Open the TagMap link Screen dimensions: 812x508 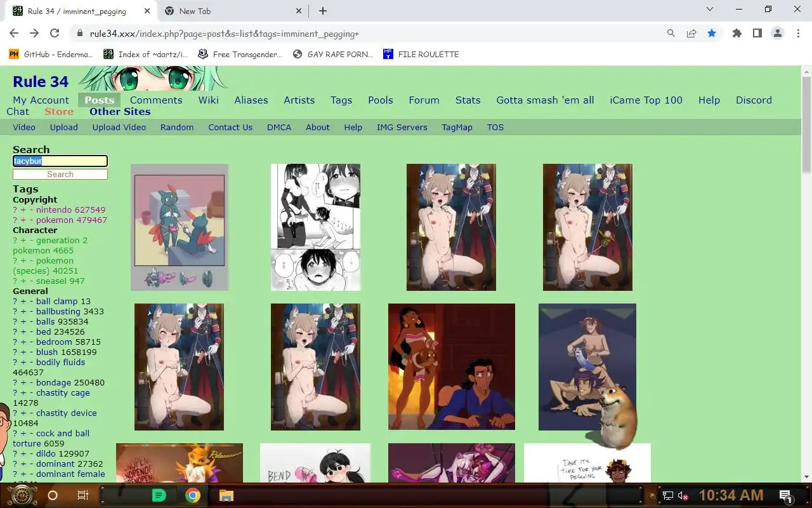tap(457, 127)
